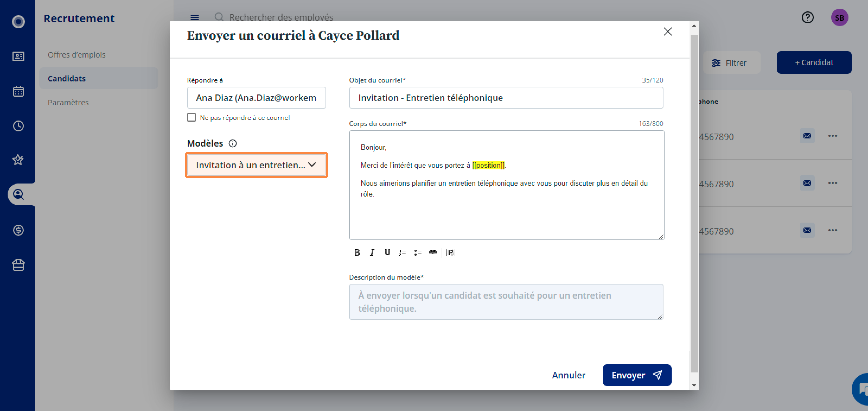Open the employee profile card sidebar icon
The height and width of the screenshot is (411, 868).
(18, 56)
